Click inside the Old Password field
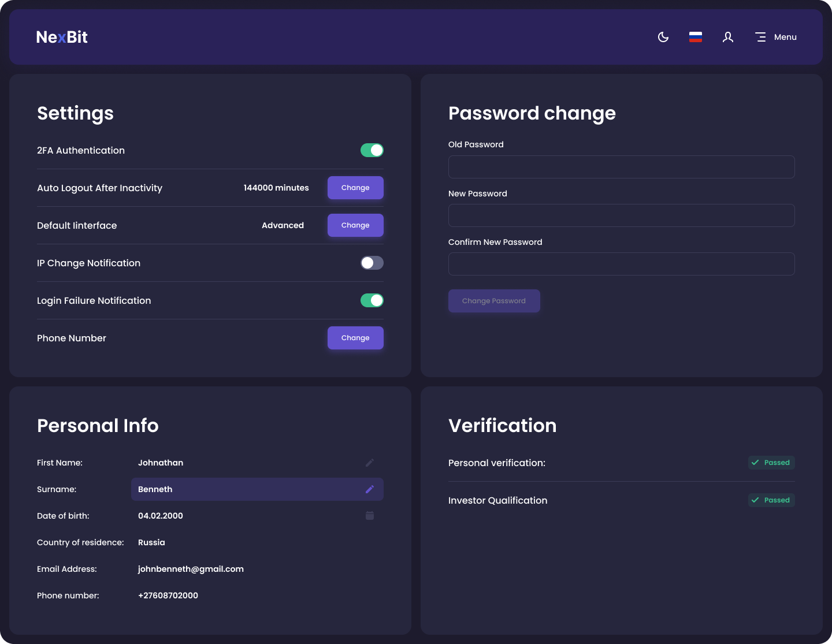Screen dimensions: 832x644 point(621,167)
